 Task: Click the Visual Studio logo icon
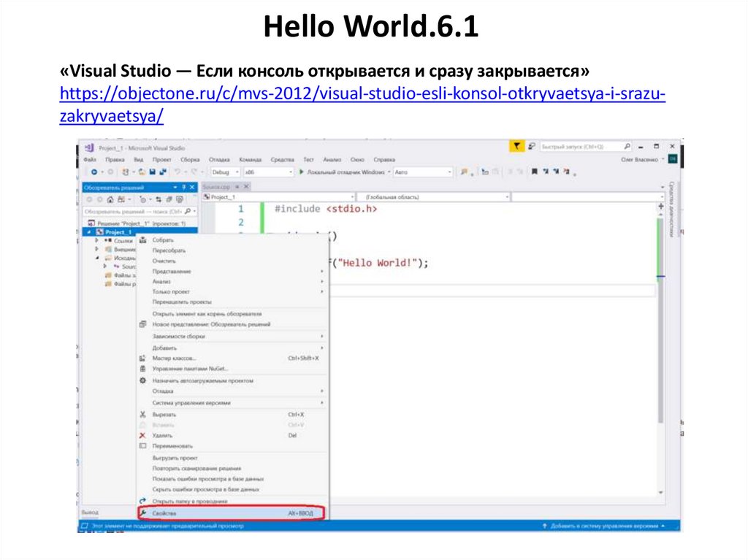89,148
